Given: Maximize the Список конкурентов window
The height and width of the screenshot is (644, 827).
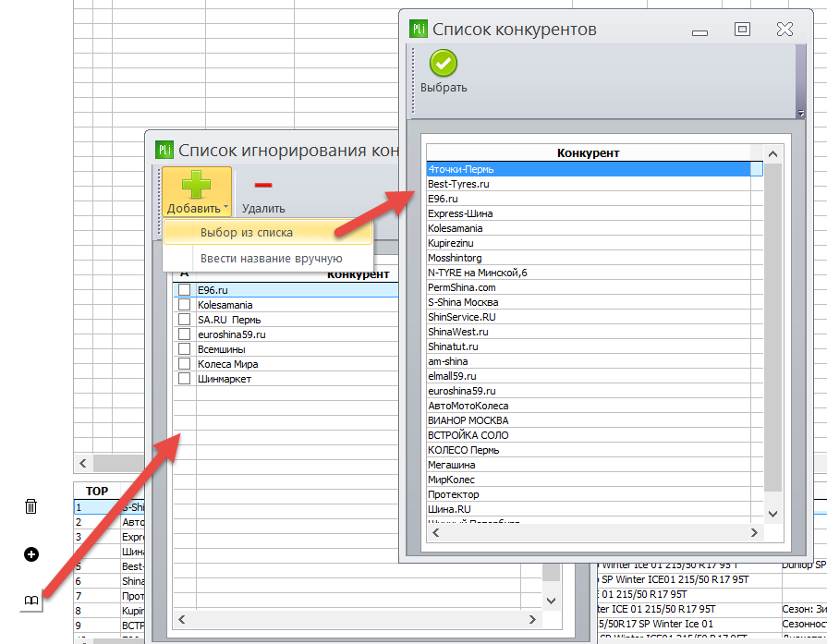Looking at the screenshot, I should pos(742,29).
